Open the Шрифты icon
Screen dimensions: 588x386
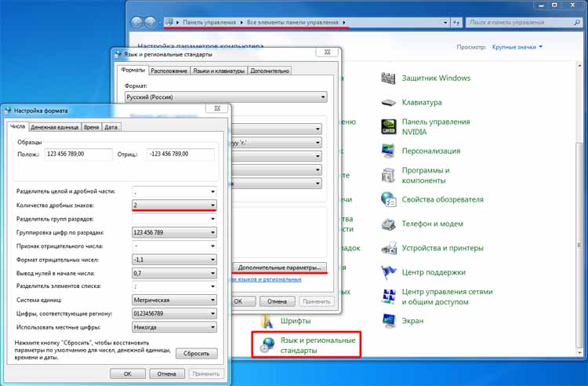267,322
